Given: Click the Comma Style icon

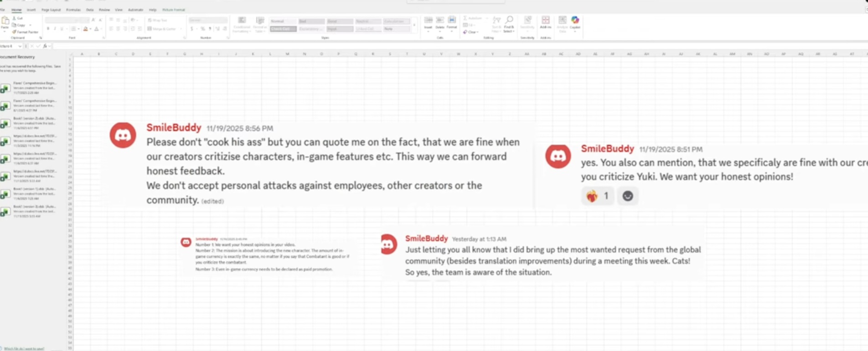Looking at the screenshot, I should (x=210, y=29).
